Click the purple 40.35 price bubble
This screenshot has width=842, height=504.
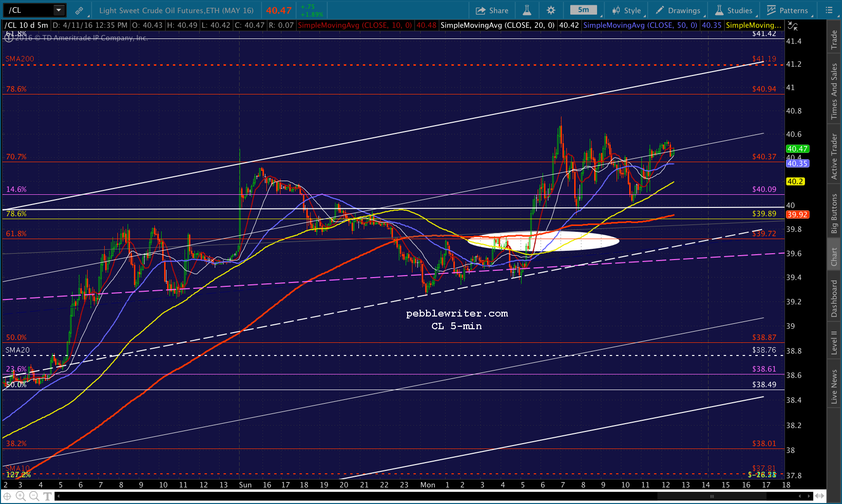click(797, 164)
